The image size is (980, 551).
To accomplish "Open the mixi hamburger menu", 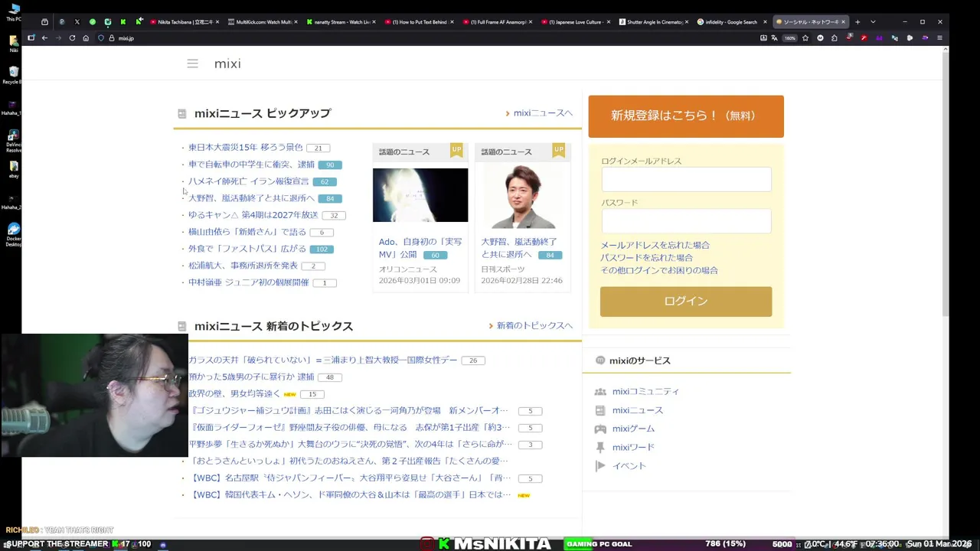I will (x=192, y=64).
